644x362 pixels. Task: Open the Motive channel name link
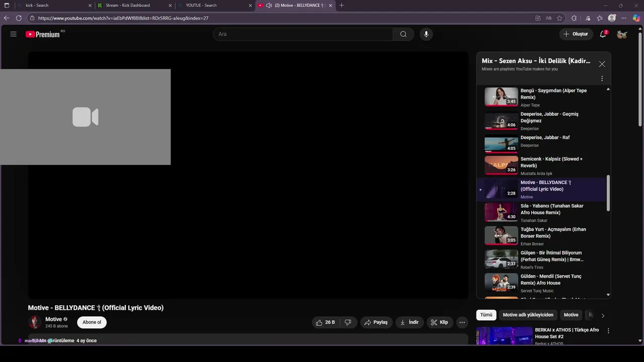[53, 319]
